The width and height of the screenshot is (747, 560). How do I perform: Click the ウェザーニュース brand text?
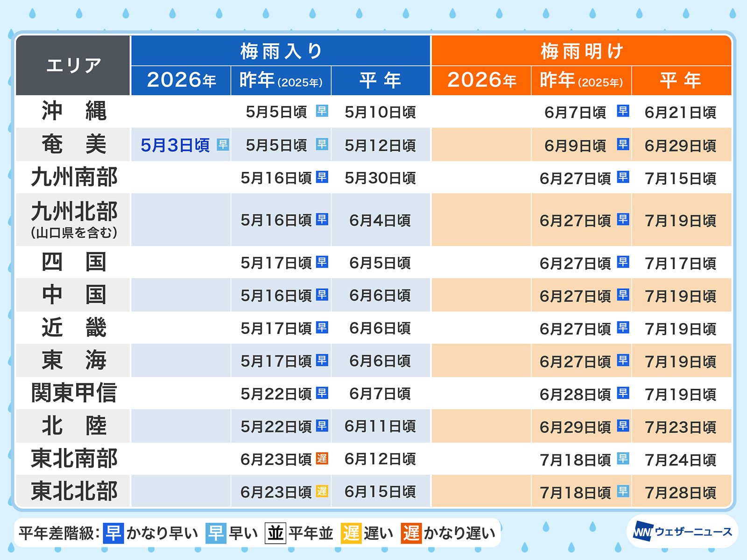click(x=693, y=532)
